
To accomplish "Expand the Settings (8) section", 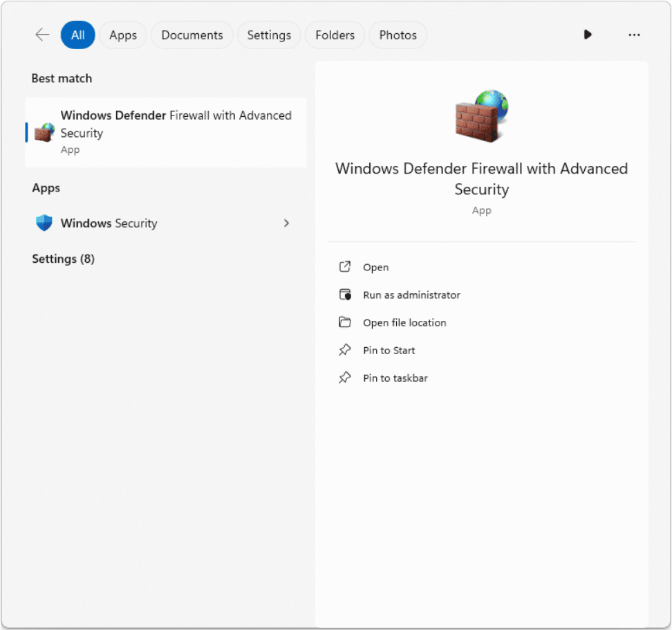I will (x=63, y=259).
